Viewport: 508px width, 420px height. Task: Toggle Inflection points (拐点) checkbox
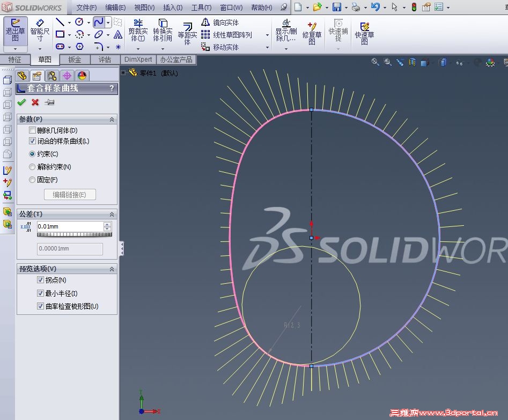pyautogui.click(x=40, y=279)
